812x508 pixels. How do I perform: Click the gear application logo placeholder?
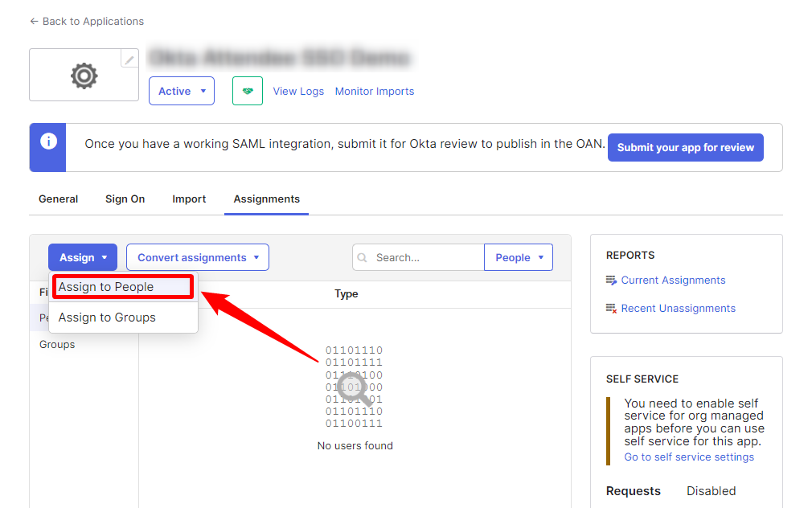point(84,76)
